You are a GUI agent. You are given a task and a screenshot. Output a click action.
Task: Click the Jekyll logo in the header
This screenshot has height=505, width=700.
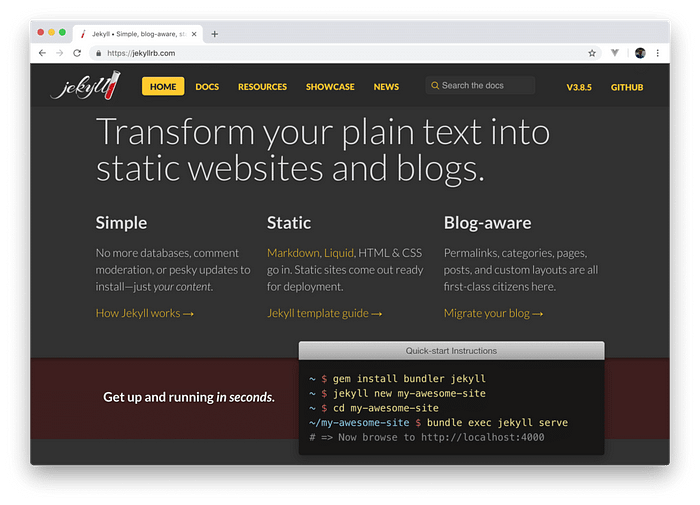[x=86, y=85]
